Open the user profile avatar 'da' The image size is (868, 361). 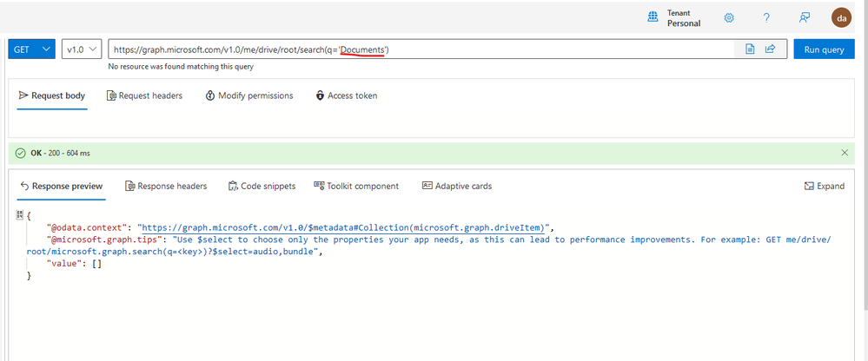[841, 17]
